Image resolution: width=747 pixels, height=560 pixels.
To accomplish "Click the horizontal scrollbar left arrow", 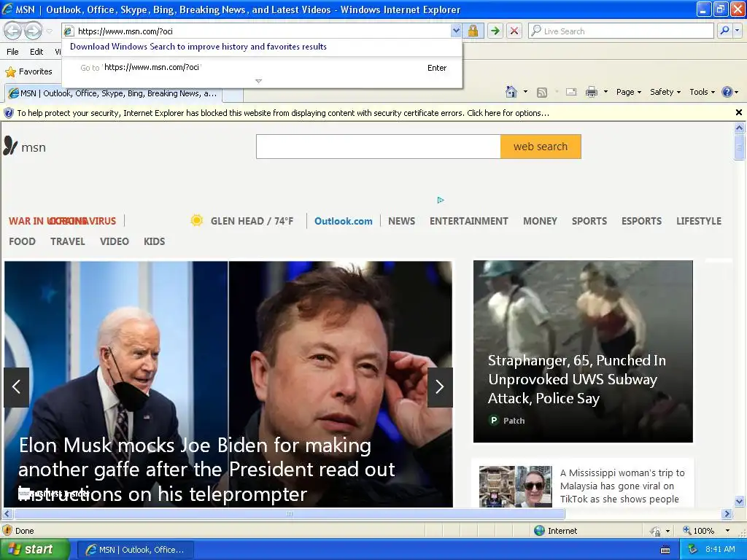I will click(x=7, y=514).
